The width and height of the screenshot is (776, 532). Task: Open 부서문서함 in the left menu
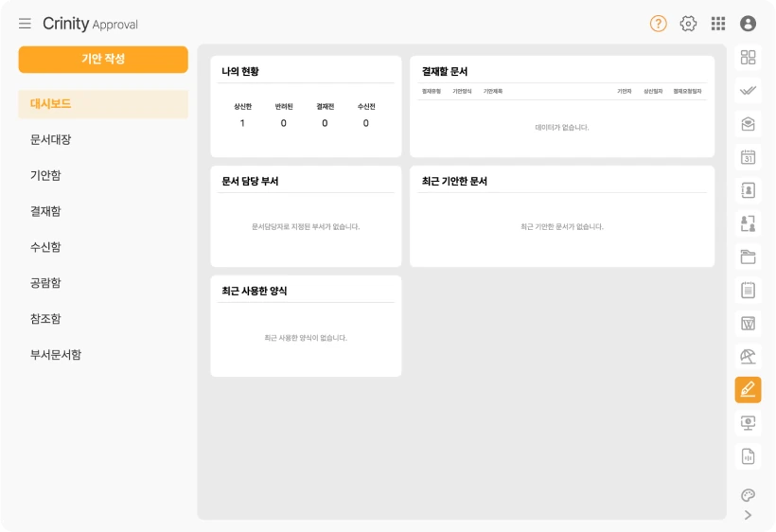click(56, 354)
